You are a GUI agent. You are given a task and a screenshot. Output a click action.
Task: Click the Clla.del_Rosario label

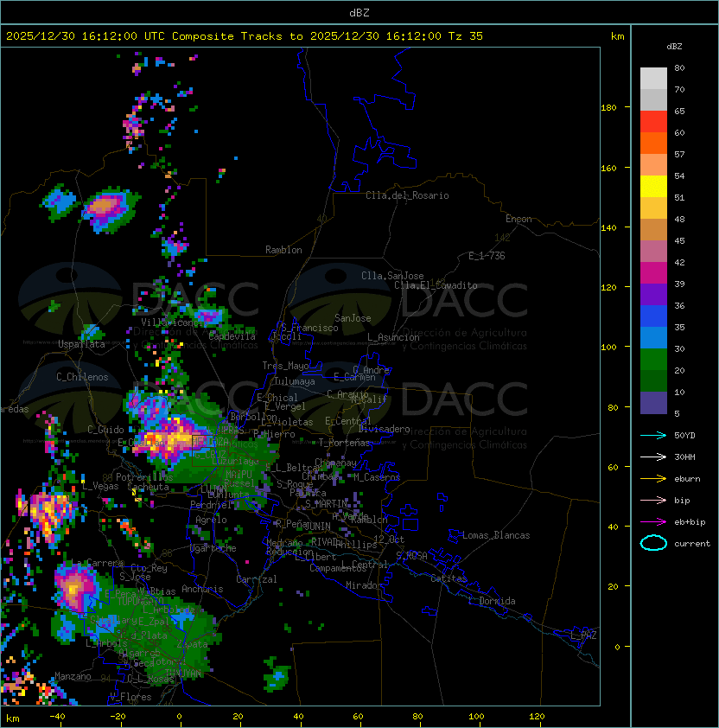(x=407, y=195)
